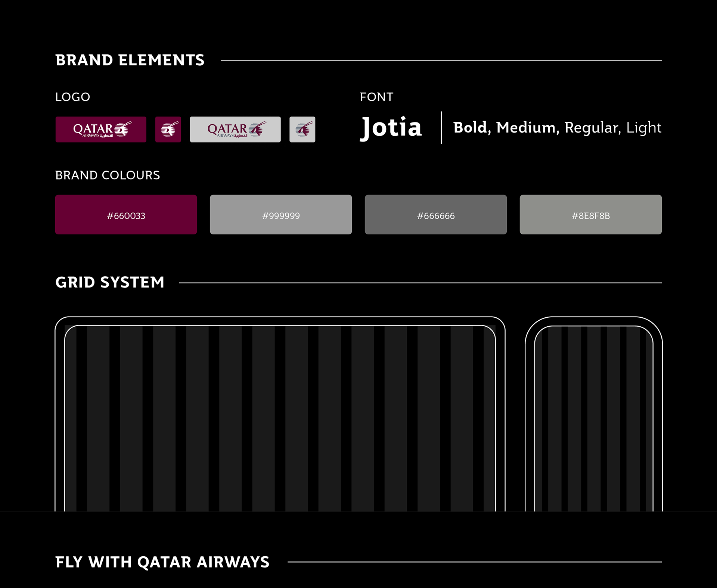Viewport: 717px width, 588px height.
Task: Select the #666666 dark grey swatch
Action: [x=436, y=215]
